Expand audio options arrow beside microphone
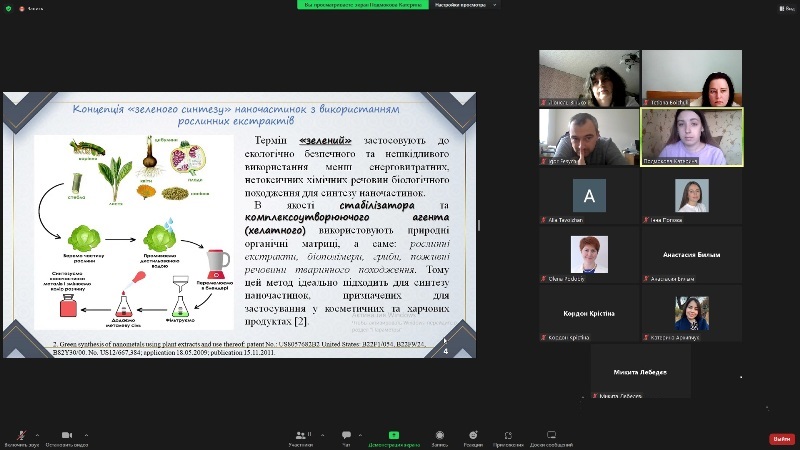Screen dimensions: 800x450 click(x=37, y=435)
